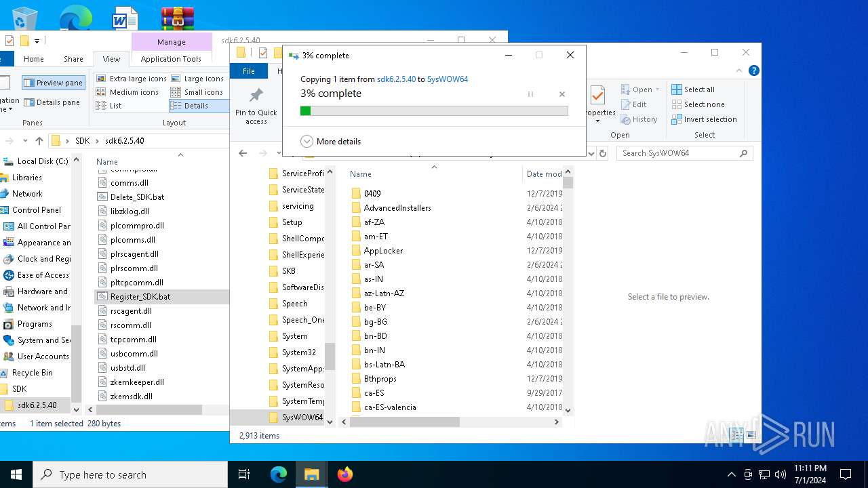868x488 pixels.
Task: Click Select all in SysWOW64 ribbon
Action: 693,89
